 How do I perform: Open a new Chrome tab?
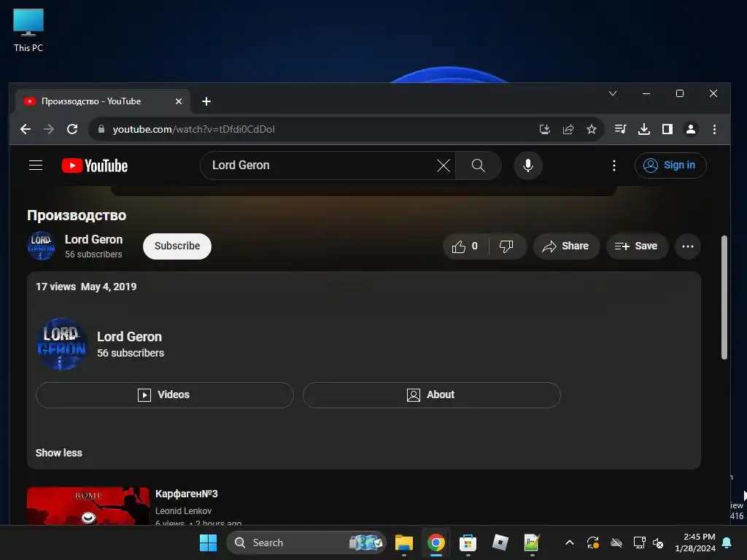pyautogui.click(x=206, y=101)
